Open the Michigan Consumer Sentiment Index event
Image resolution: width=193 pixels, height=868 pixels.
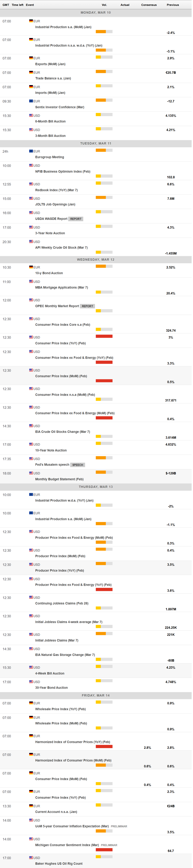(67, 845)
